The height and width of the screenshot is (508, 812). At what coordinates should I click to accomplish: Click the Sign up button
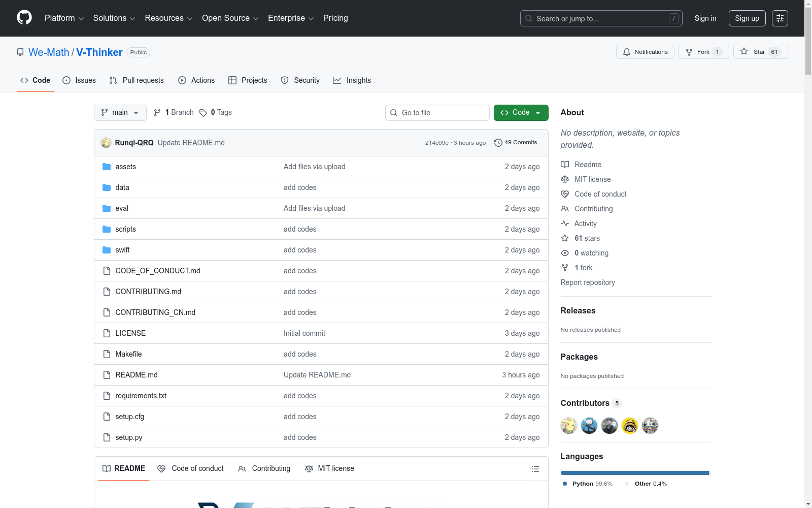[747, 18]
